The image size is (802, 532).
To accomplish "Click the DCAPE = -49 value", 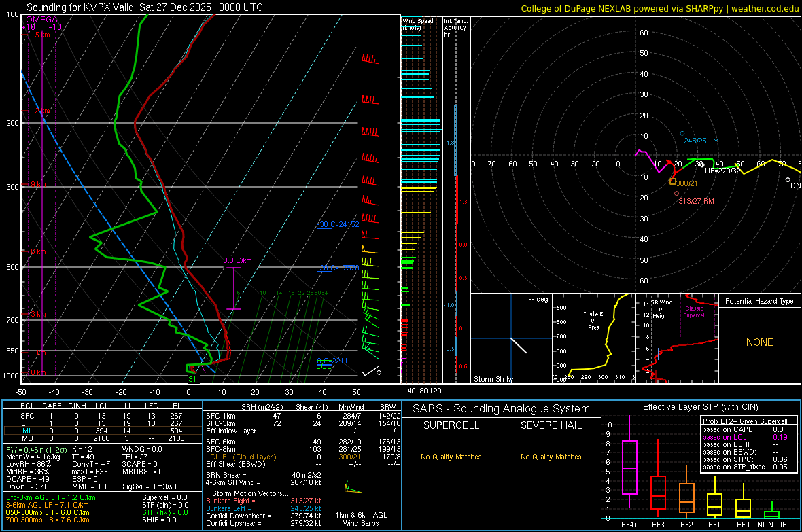I will tap(27, 479).
